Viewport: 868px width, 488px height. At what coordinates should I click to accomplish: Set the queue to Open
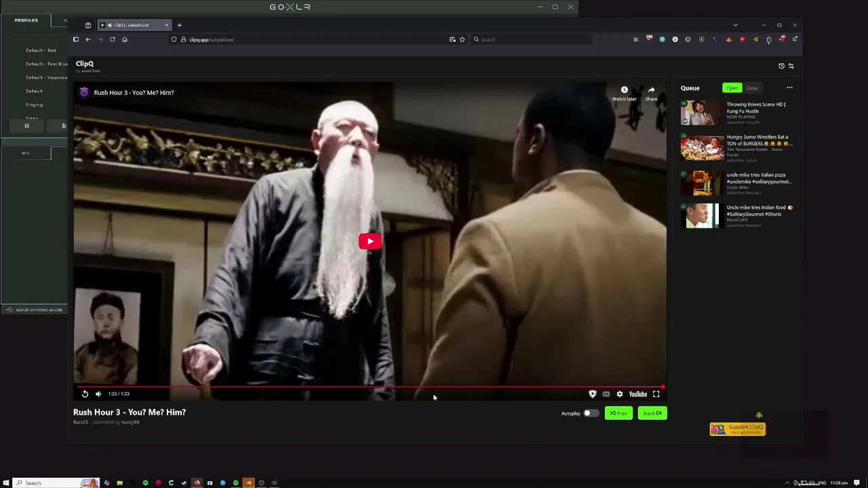pos(732,88)
